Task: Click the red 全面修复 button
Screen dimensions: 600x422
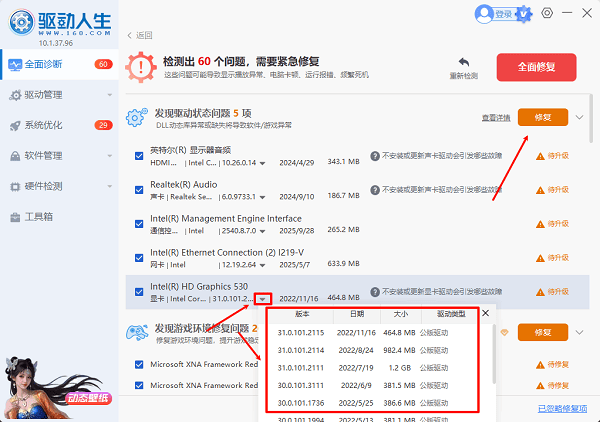Action: (x=536, y=67)
